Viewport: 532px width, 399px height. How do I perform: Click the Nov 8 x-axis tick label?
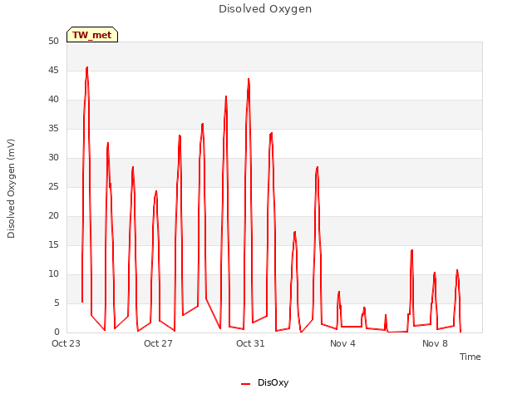pyautogui.click(x=435, y=343)
